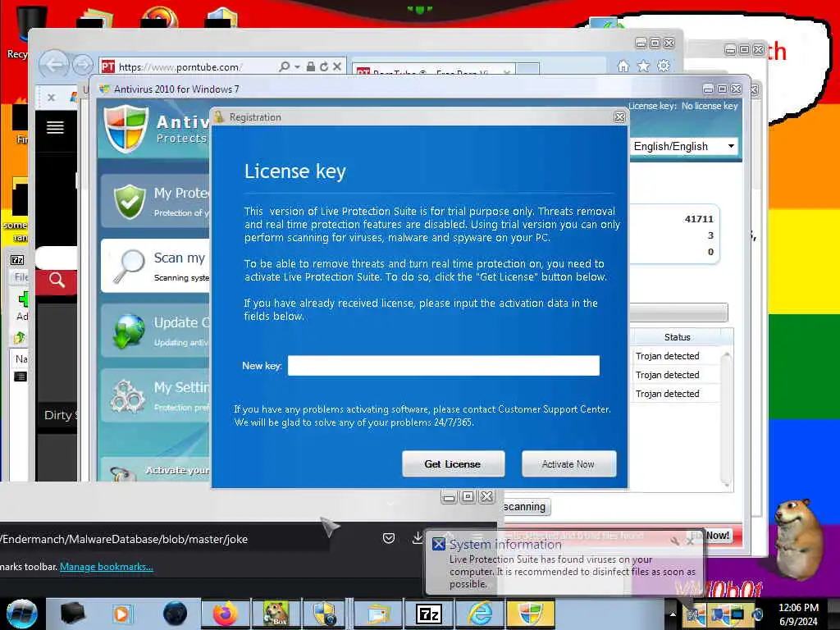Click the red search button on the web page
Screen dimensions: 840x630
point(57,281)
